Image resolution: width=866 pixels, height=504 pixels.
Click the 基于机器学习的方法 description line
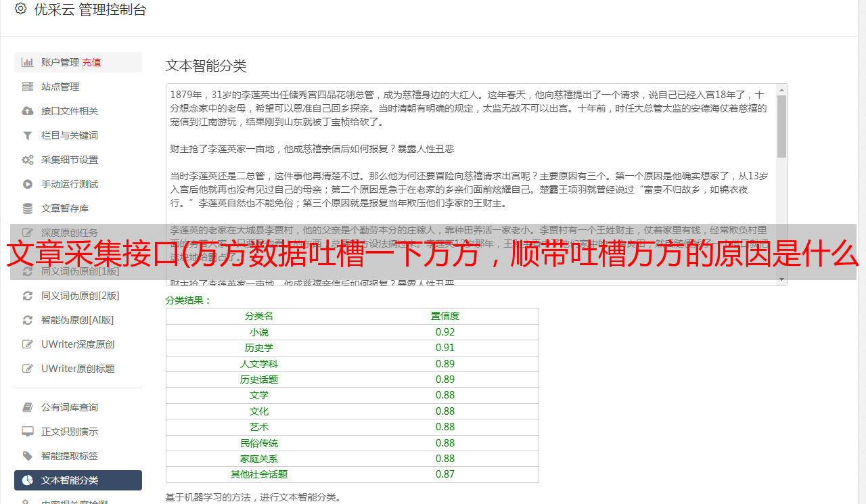pos(253,497)
